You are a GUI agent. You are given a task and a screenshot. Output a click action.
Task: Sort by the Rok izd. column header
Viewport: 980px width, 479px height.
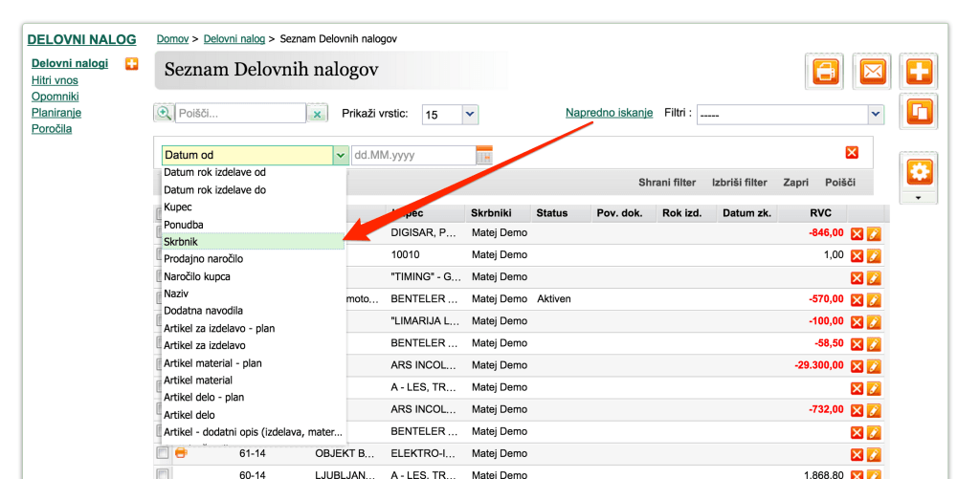[681, 213]
